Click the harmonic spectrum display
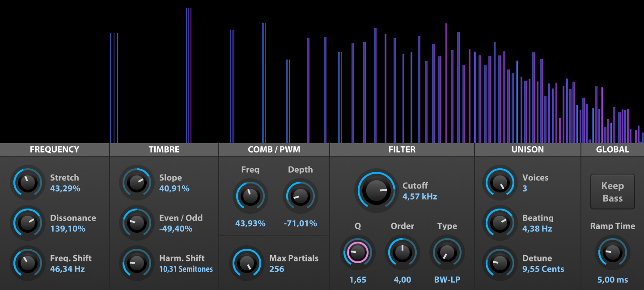Image resolution: width=644 pixels, height=290 pixels. [x=322, y=72]
